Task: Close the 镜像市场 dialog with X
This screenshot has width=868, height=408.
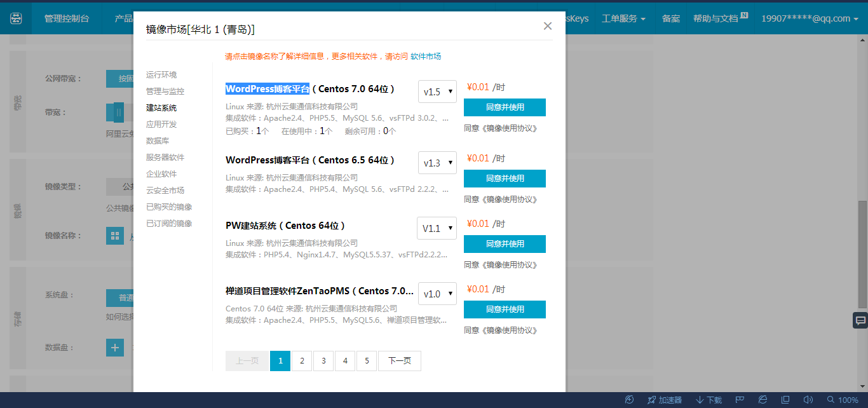Action: tap(548, 26)
